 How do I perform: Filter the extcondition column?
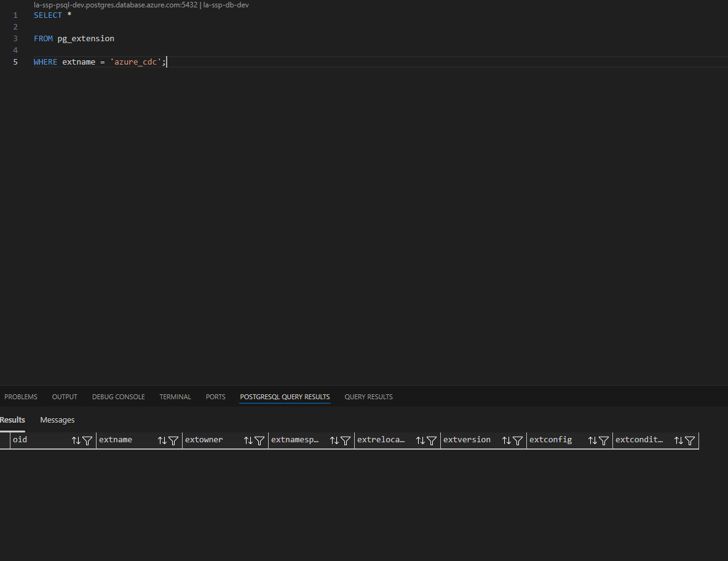click(x=690, y=440)
